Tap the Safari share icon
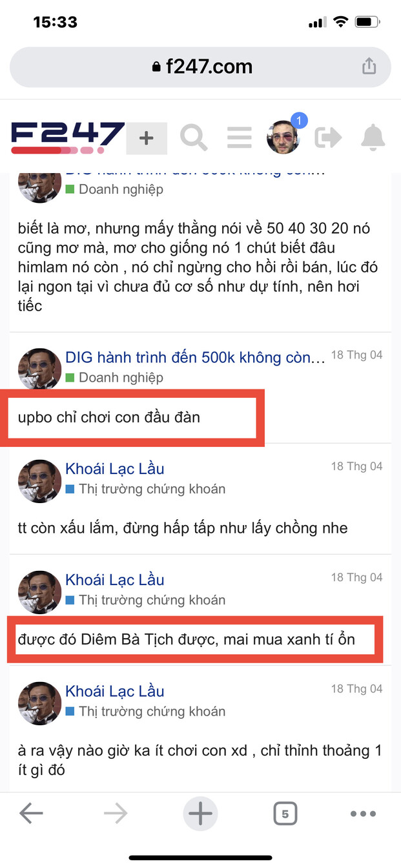401x868 pixels. [x=369, y=67]
